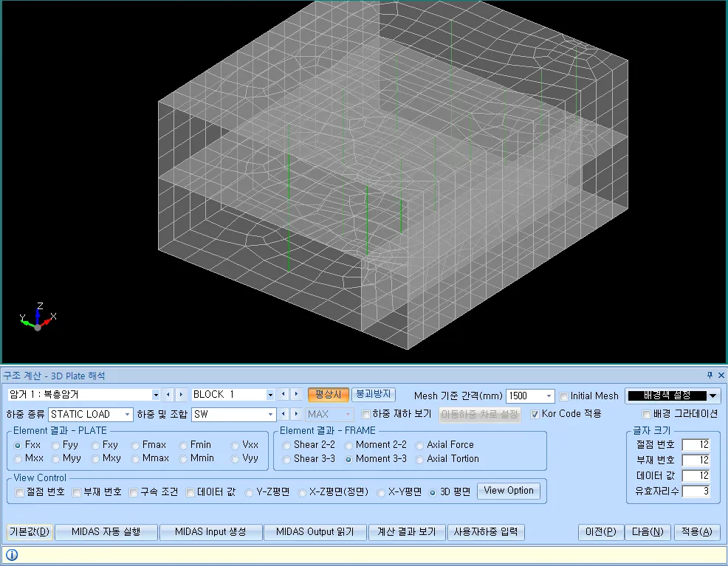Click the pin icon of 3D Plate panel
Viewport: 728px width, 566px height.
(710, 375)
